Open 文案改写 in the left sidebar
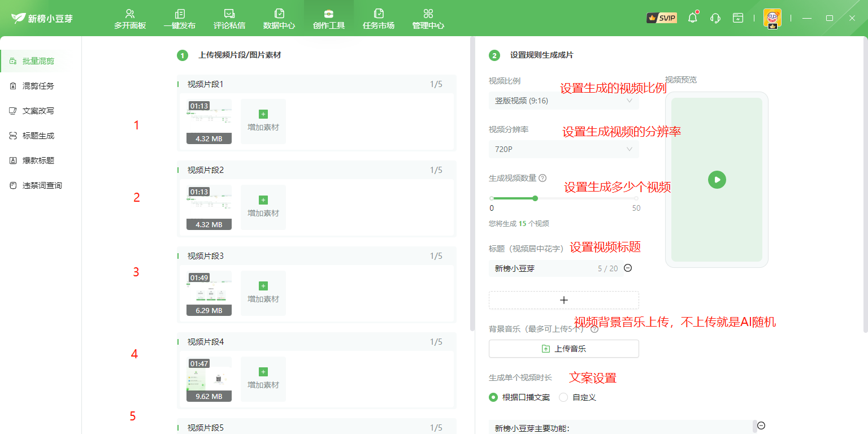Image resolution: width=868 pixels, height=434 pixels. [x=38, y=111]
